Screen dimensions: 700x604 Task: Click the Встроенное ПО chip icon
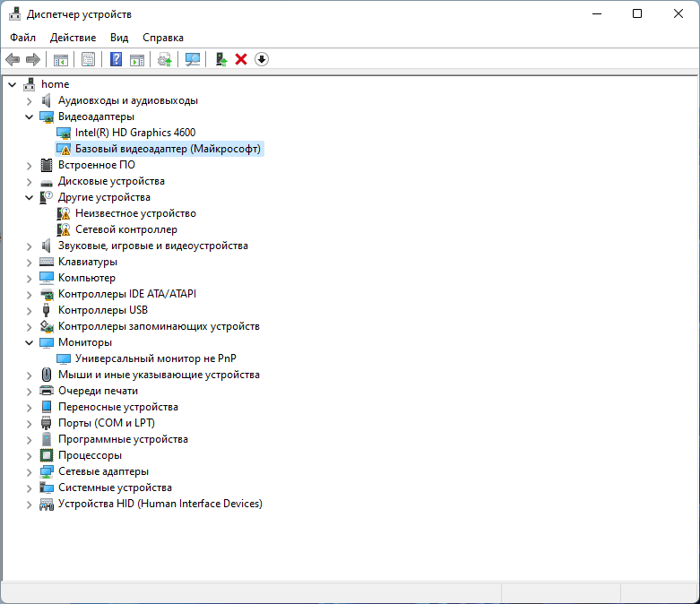47,165
